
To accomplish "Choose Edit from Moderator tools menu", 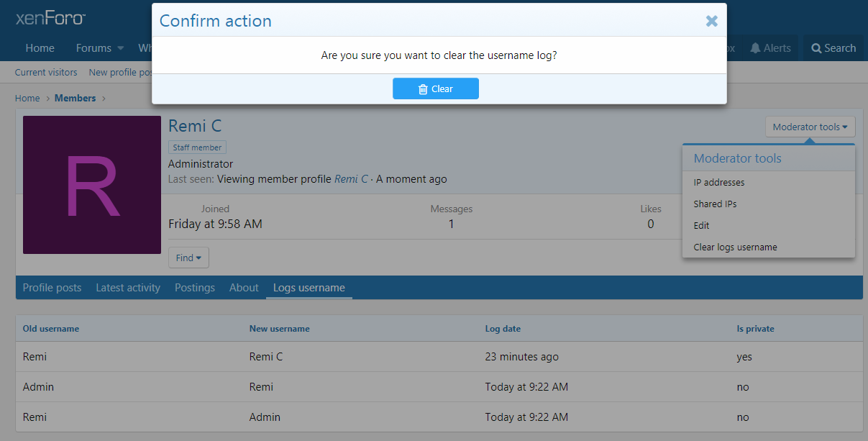I will 701,226.
